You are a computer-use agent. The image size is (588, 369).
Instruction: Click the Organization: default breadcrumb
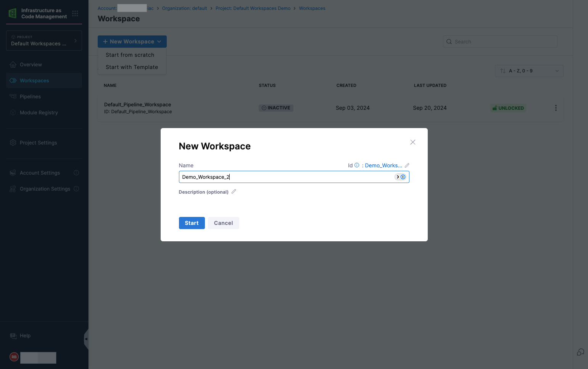pyautogui.click(x=184, y=8)
